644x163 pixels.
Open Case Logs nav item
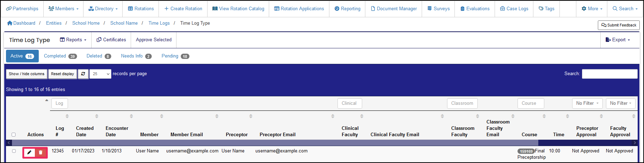pos(514,8)
